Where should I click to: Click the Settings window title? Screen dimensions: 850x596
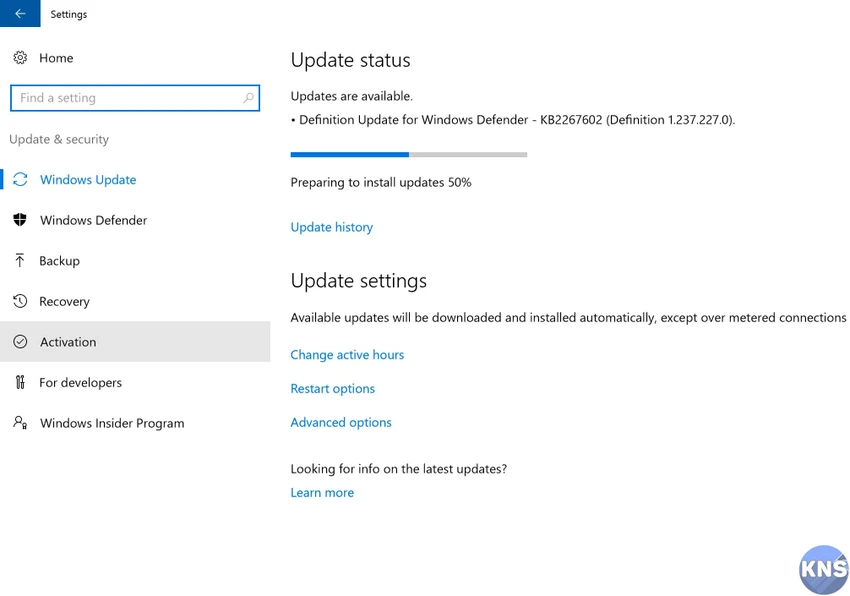click(x=68, y=14)
